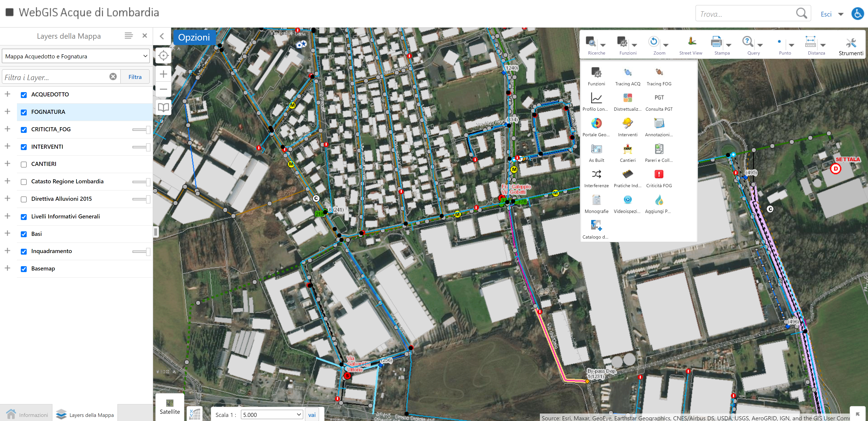The width and height of the screenshot is (868, 421).
Task: Click the Filtra button
Action: pyautogui.click(x=135, y=77)
